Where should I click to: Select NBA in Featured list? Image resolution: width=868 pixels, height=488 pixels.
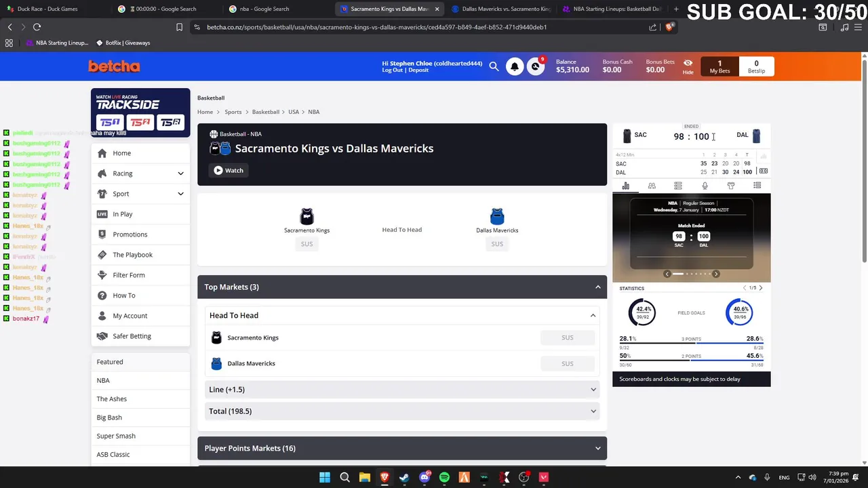140,380
